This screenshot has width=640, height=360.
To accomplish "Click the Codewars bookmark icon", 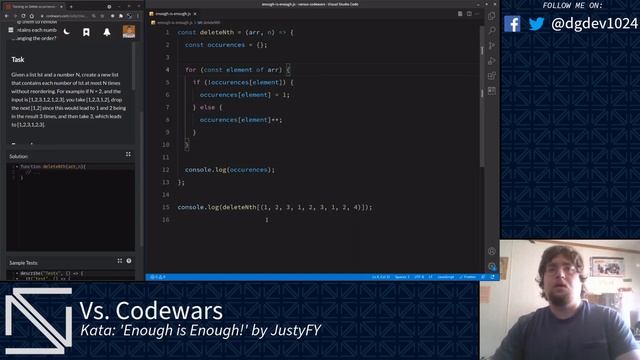I will [86, 32].
